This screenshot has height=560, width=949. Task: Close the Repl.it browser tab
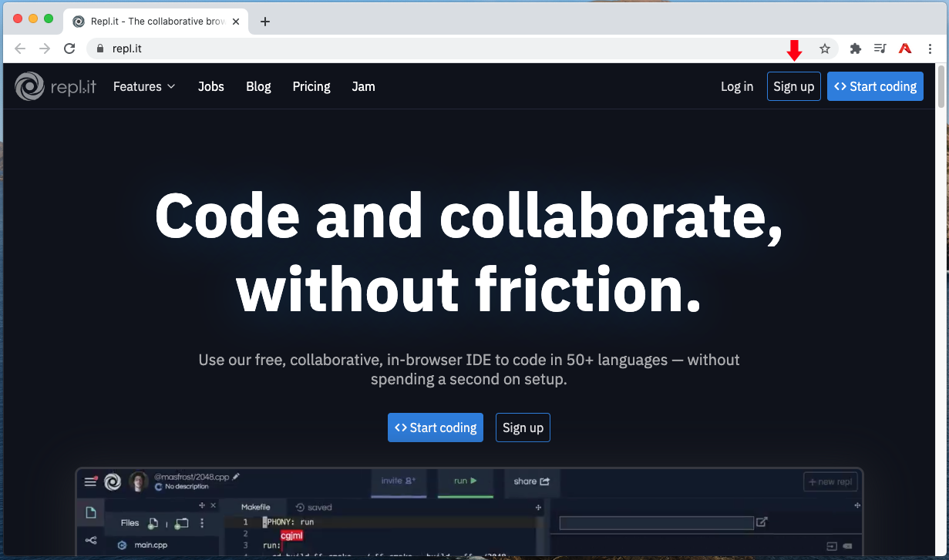pyautogui.click(x=237, y=22)
